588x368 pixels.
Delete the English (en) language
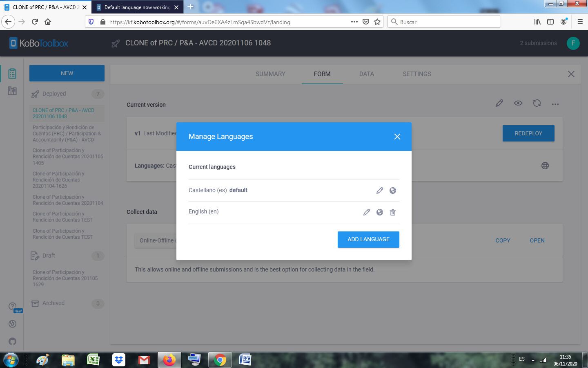(393, 212)
